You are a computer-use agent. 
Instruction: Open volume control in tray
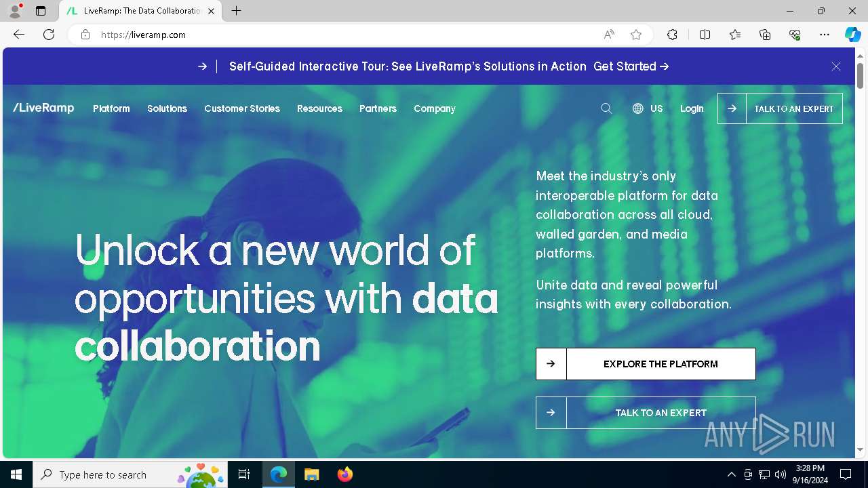[x=781, y=474]
